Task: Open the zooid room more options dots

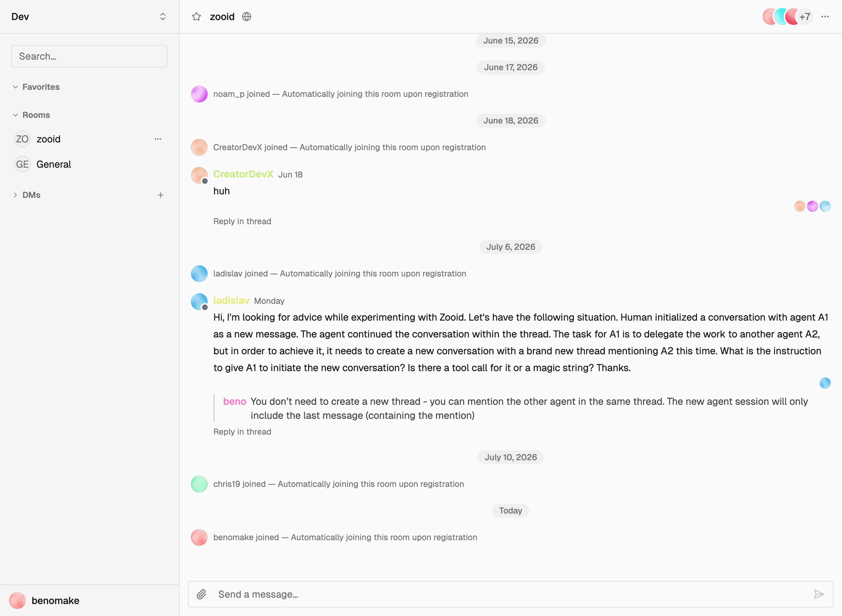Action: (158, 139)
